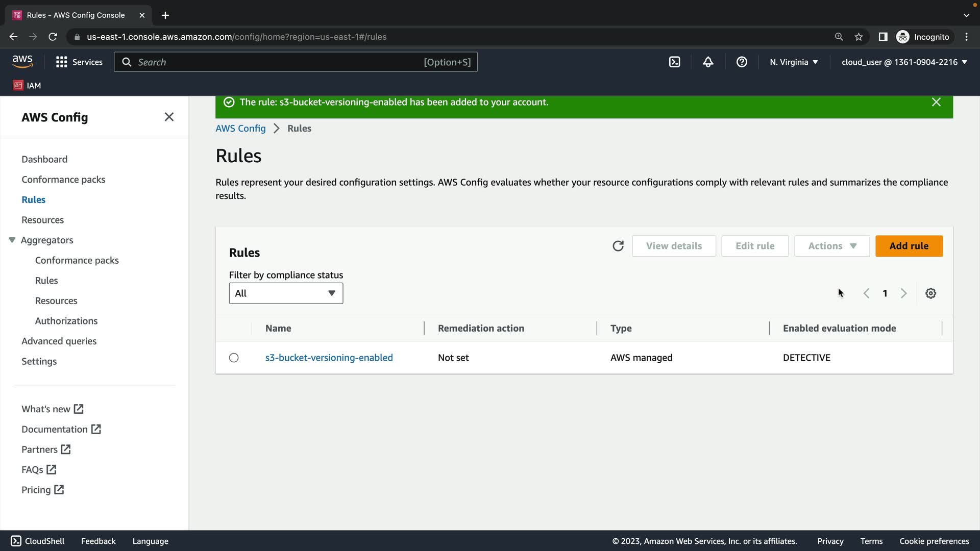Dismiss the green success banner
Screen dimensions: 980x551
point(936,102)
